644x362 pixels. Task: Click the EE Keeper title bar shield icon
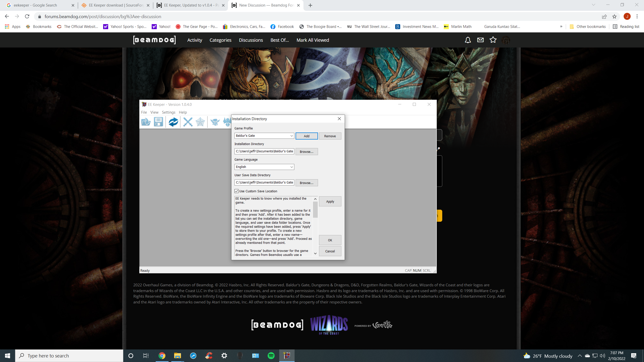pyautogui.click(x=144, y=104)
